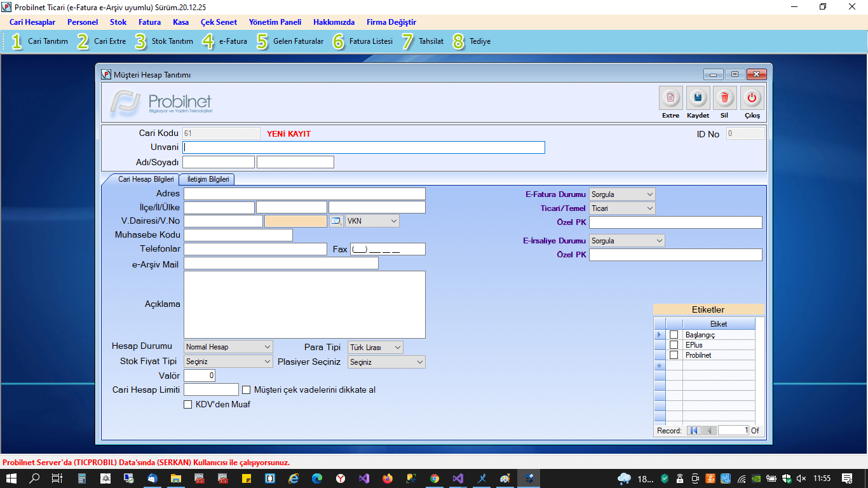Delete the record using Sil icon
The image size is (868, 488).
click(x=724, y=98)
